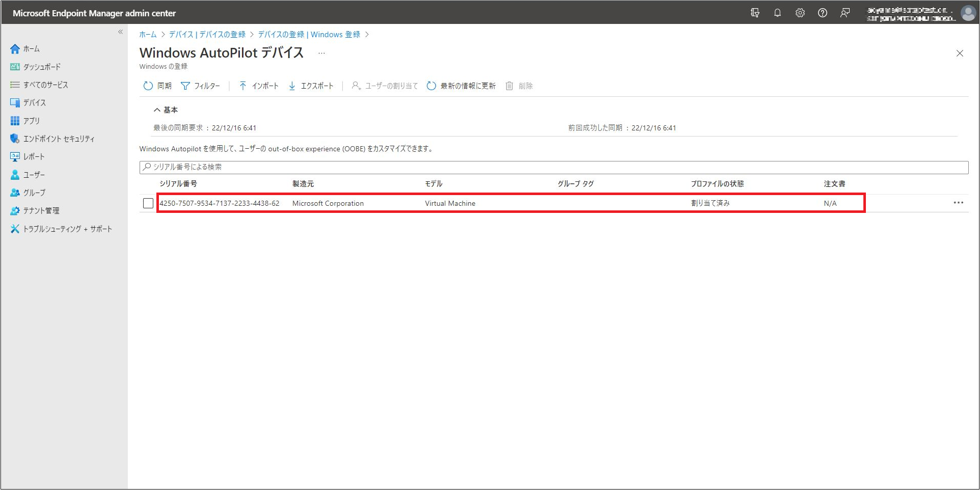This screenshot has width=980, height=490.
Task: Click the 同期 sync toolbar button
Action: click(157, 86)
